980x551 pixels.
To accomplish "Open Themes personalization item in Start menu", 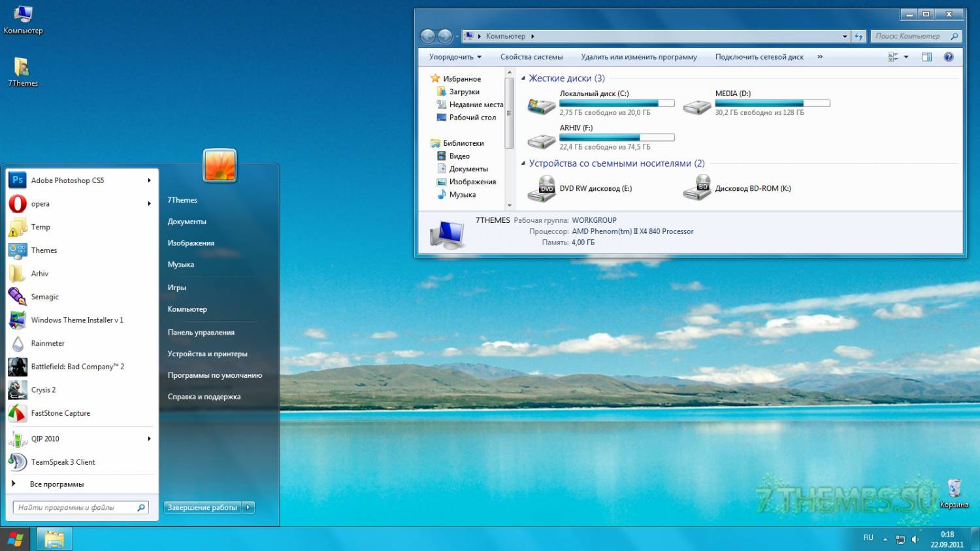I will pos(82,250).
